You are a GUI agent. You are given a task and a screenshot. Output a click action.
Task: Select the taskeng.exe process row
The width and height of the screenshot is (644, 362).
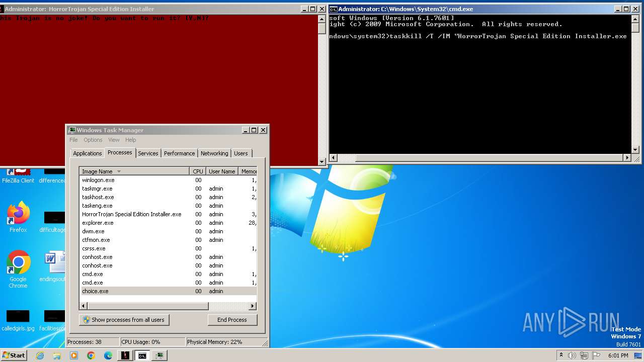pos(168,206)
